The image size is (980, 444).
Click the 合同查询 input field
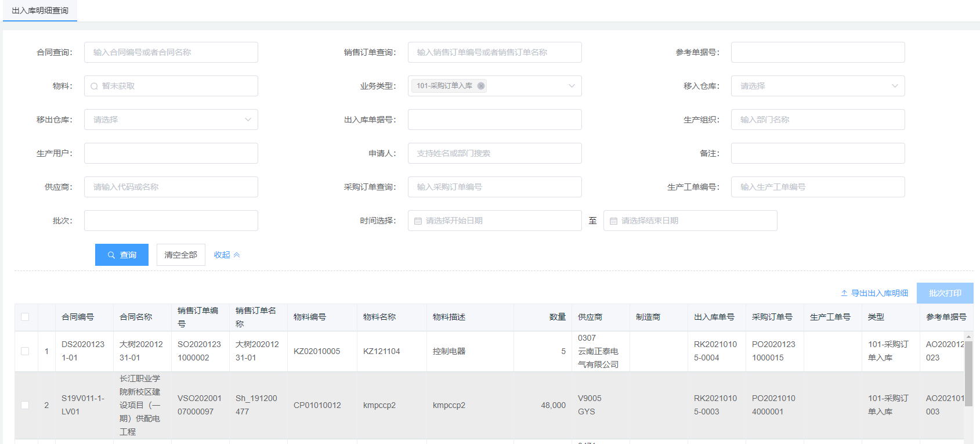pos(171,52)
